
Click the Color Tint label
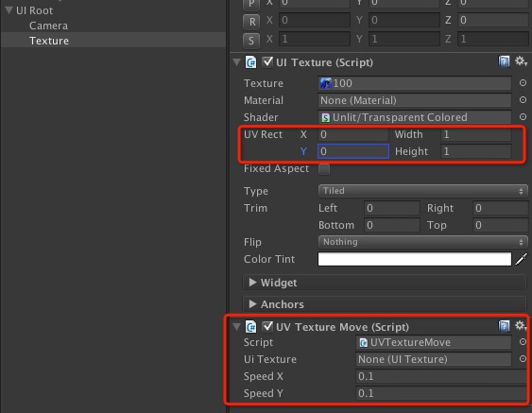click(x=269, y=259)
